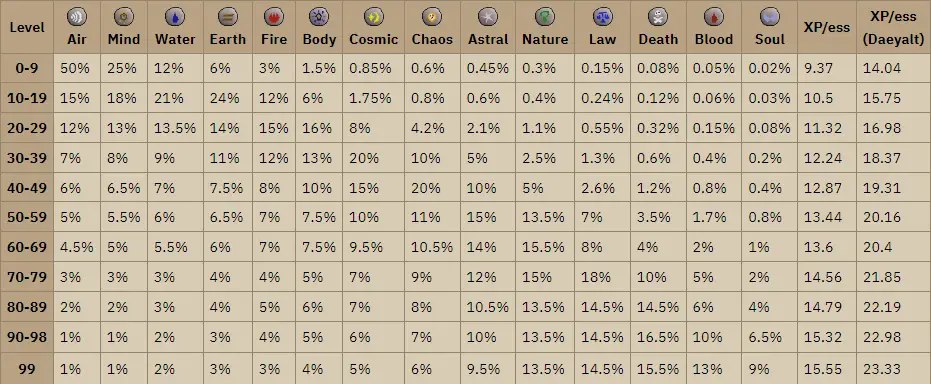Click the Death rune skull icon
931x384 pixels.
[x=658, y=17]
